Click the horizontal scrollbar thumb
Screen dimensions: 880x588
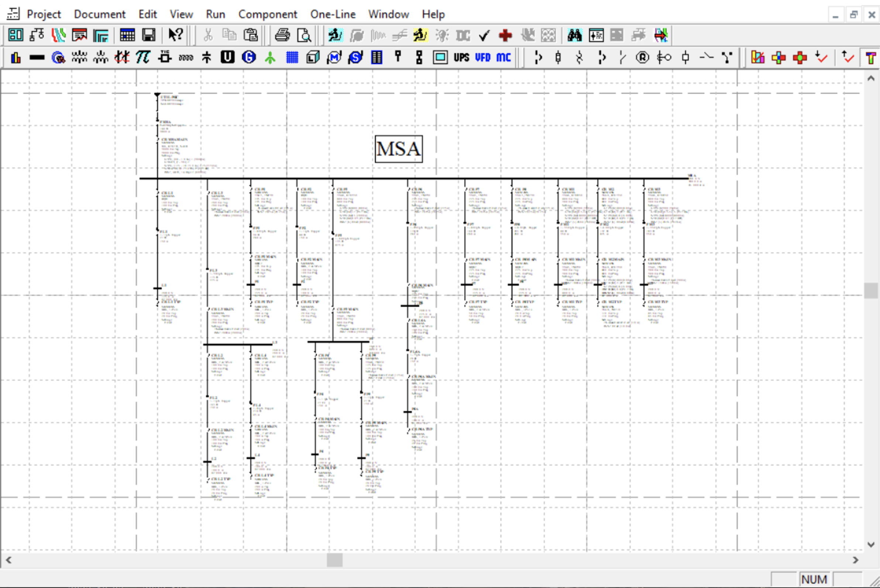click(x=334, y=560)
